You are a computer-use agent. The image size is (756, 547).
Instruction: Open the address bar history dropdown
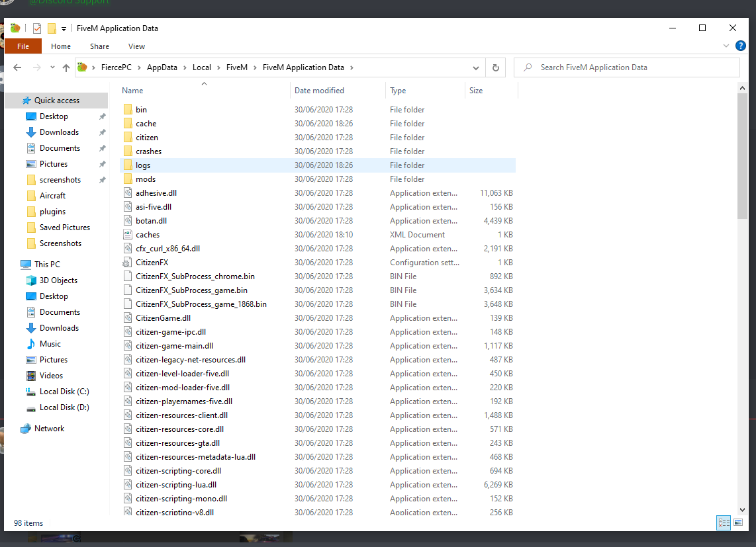475,67
